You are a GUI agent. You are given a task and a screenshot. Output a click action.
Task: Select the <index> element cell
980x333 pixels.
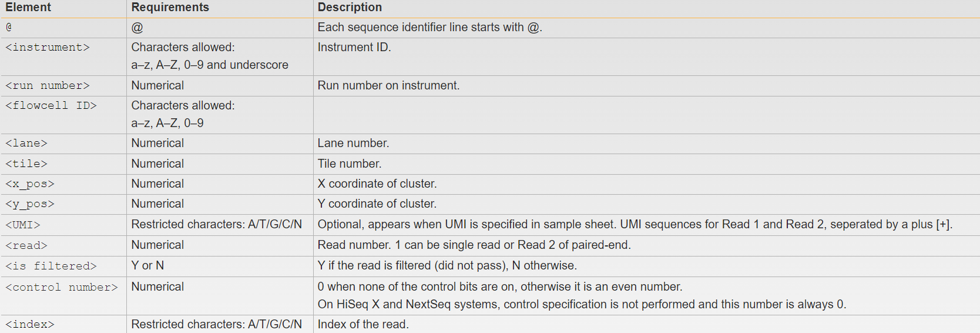pos(30,324)
